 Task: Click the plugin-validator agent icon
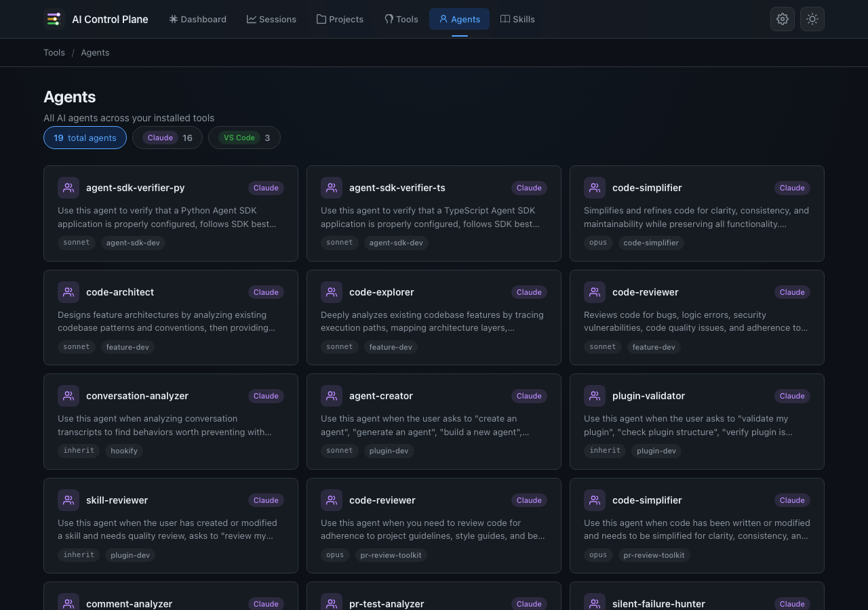point(595,396)
